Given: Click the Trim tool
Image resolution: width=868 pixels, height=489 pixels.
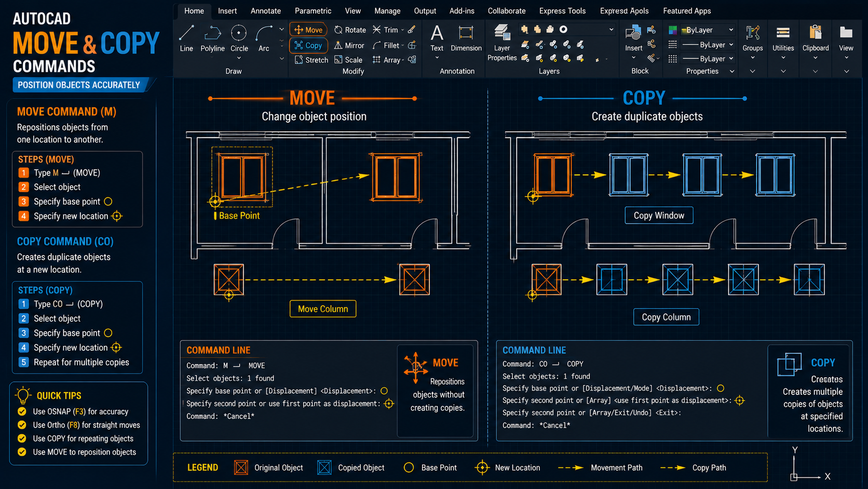Looking at the screenshot, I should coord(386,30).
